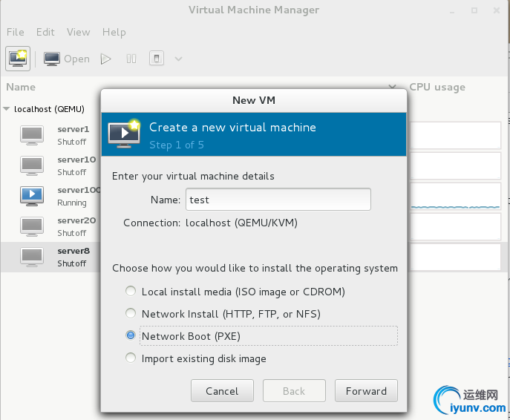Select Network Boot (PXE) radio button

click(x=131, y=335)
